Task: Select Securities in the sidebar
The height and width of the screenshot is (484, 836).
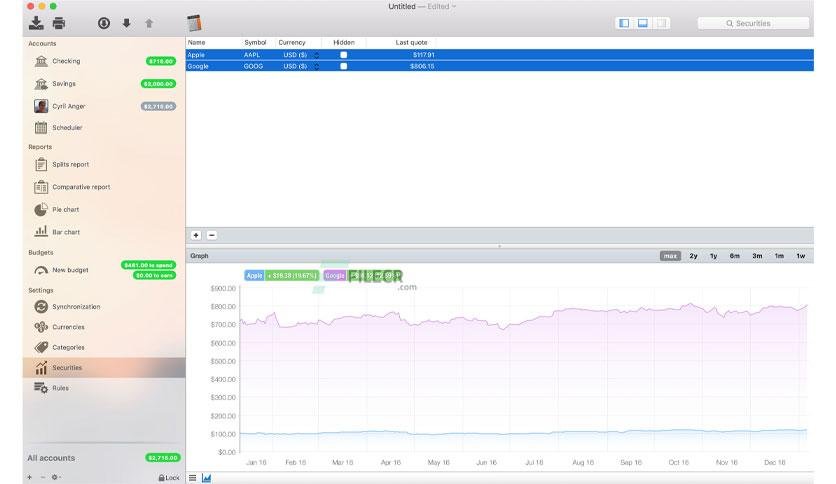Action: (x=104, y=368)
